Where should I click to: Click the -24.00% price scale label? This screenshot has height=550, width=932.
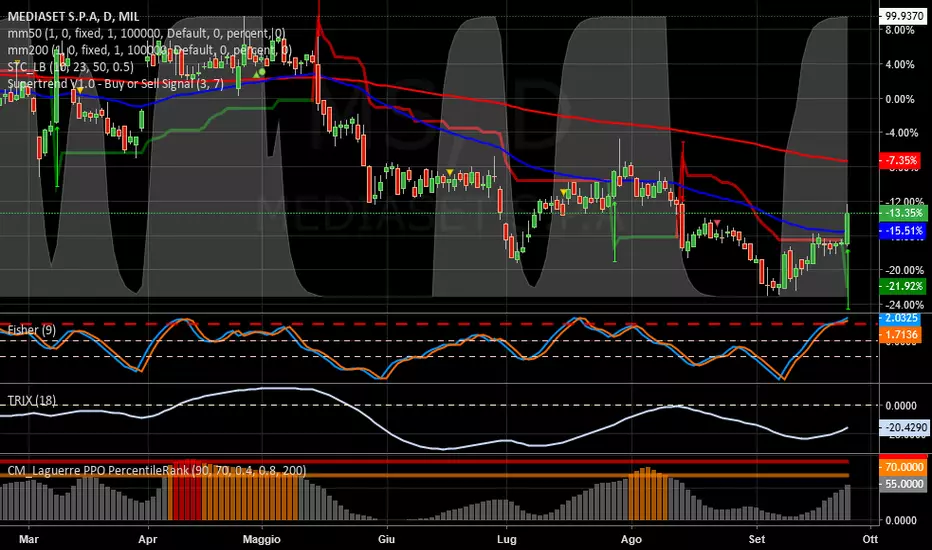903,304
